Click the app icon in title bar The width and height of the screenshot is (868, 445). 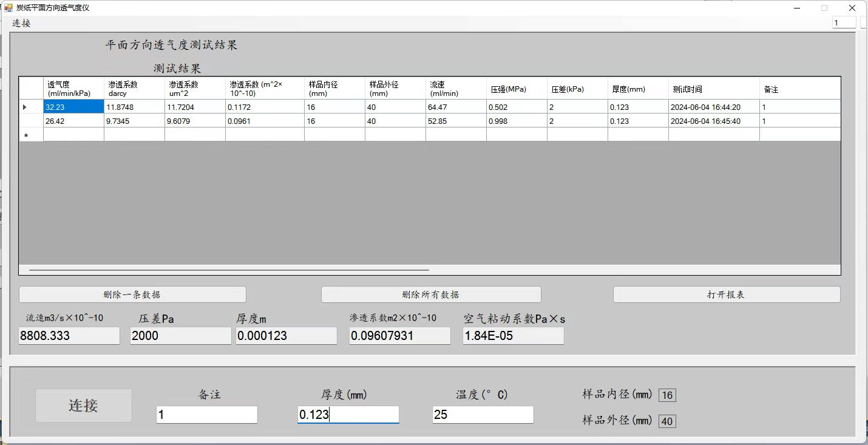click(x=8, y=8)
